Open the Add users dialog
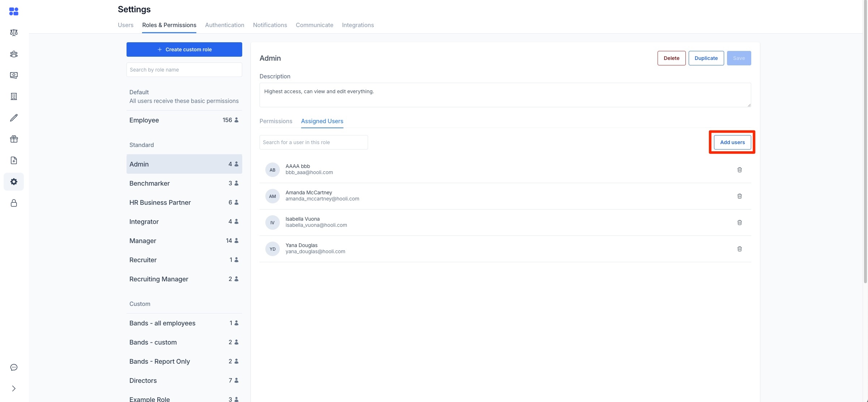This screenshot has width=868, height=402. point(732,142)
